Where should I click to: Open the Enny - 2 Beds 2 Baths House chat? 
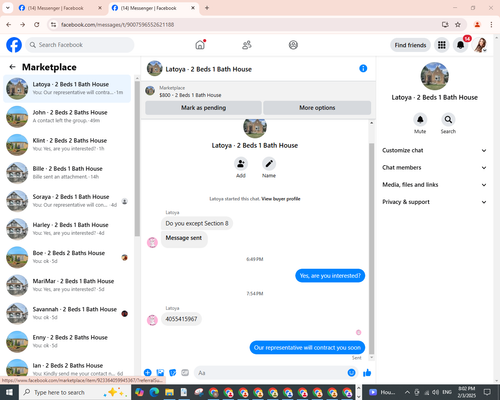(x=67, y=341)
